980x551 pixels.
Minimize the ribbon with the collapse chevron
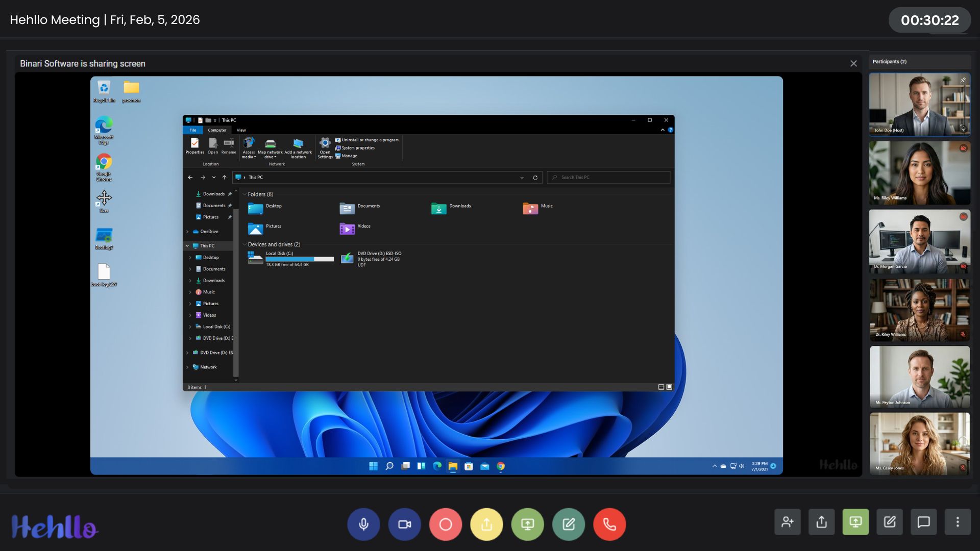[x=663, y=130]
